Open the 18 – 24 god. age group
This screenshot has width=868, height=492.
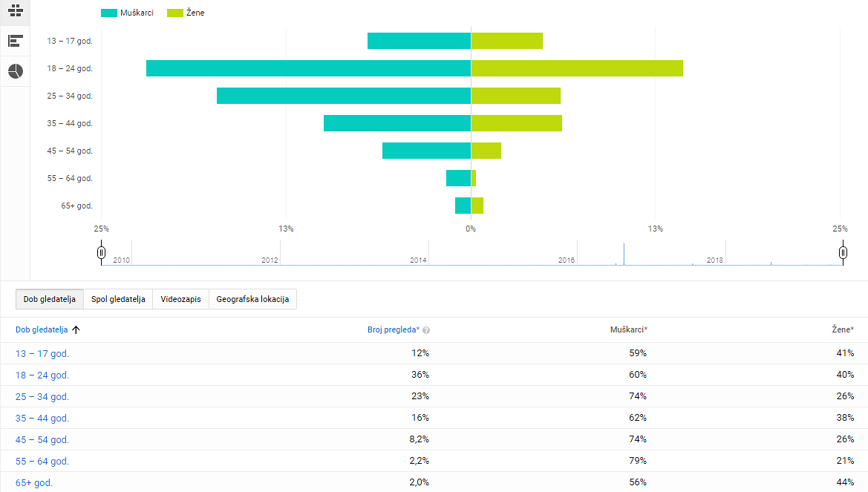[42, 375]
